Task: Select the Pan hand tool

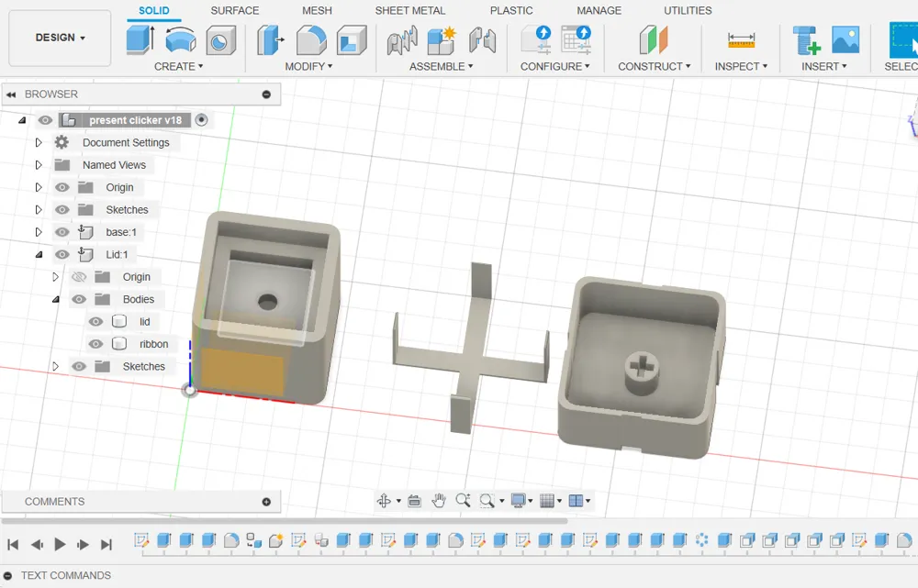Action: [439, 501]
